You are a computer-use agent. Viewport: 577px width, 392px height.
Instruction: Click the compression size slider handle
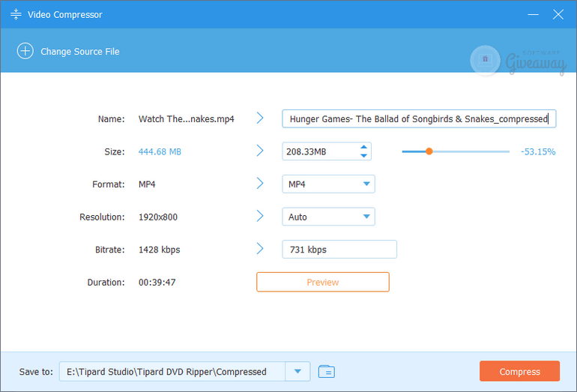[x=429, y=151]
